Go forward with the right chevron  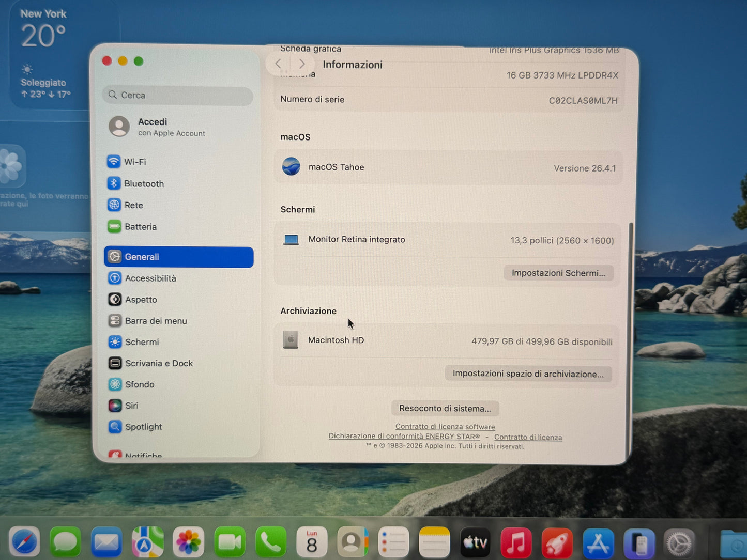click(302, 64)
